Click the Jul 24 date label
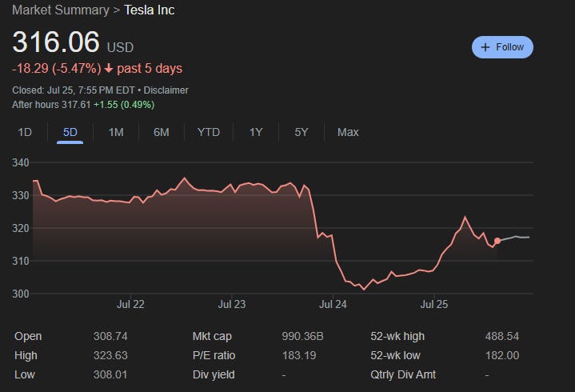 333,304
